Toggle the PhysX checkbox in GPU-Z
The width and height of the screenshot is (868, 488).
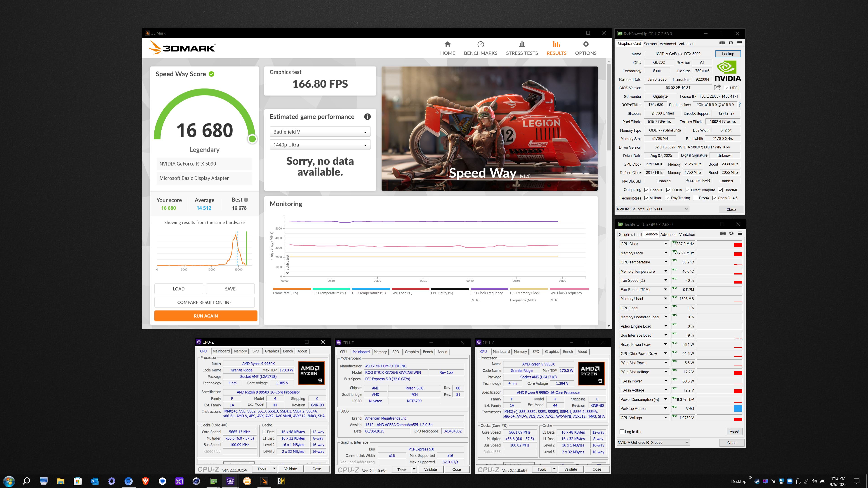coord(696,198)
